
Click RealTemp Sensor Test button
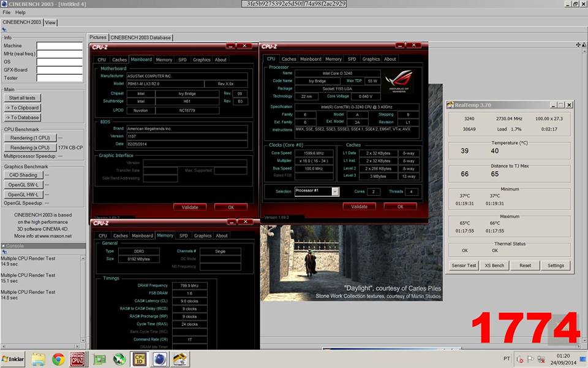pyautogui.click(x=464, y=266)
